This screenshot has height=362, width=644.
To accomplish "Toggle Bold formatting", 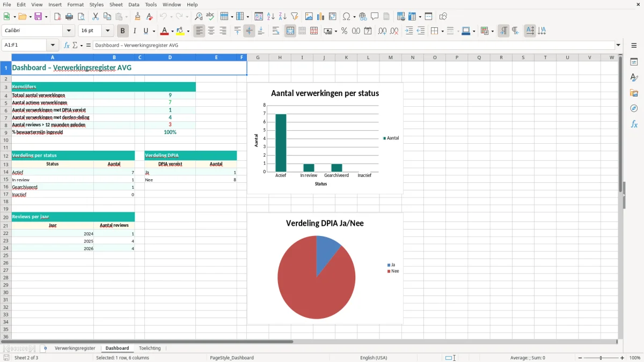I will pyautogui.click(x=123, y=31).
